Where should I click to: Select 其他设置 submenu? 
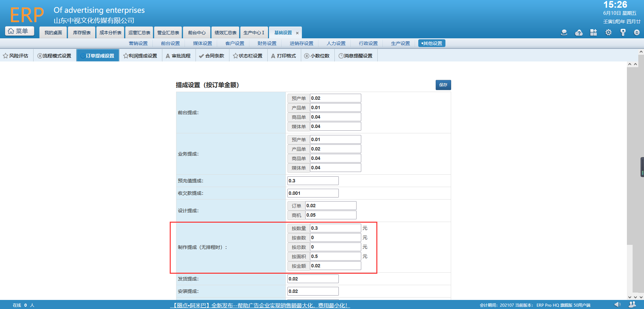[x=432, y=43]
